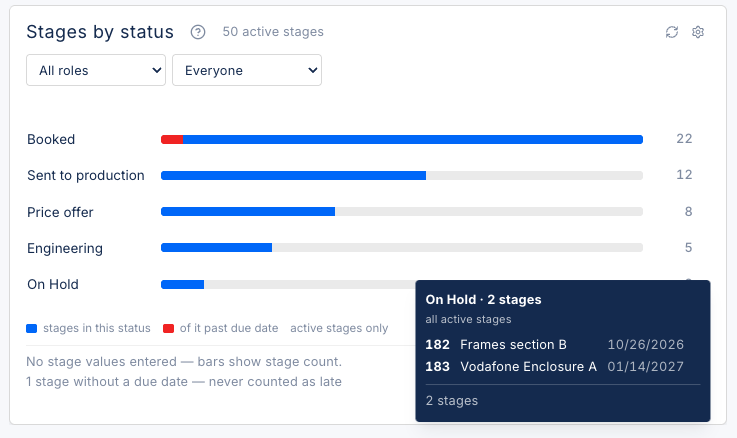Open the help question mark icon
This screenshot has height=438, width=737.
pos(198,32)
